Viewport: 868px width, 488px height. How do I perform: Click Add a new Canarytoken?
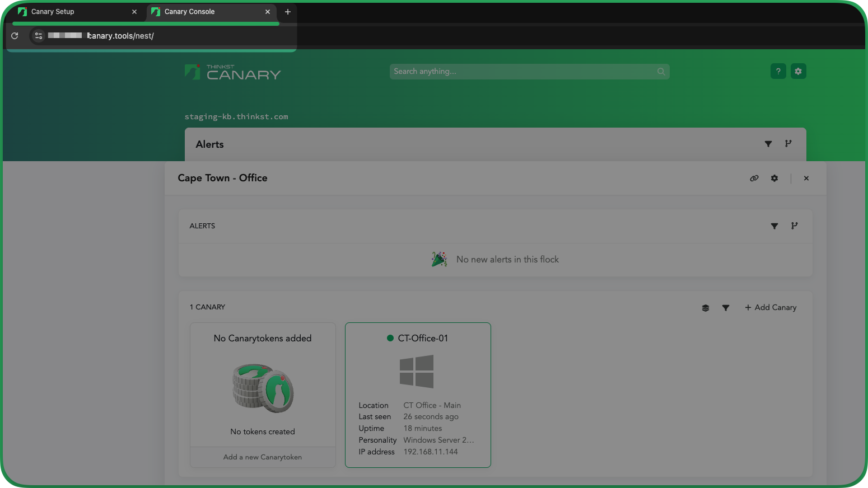point(263,457)
